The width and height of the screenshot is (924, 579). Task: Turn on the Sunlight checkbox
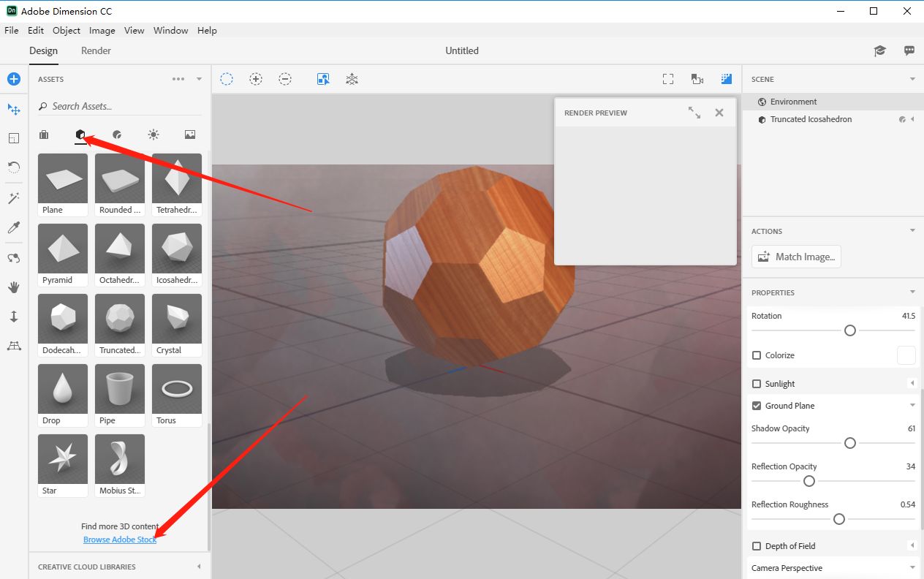coord(757,384)
